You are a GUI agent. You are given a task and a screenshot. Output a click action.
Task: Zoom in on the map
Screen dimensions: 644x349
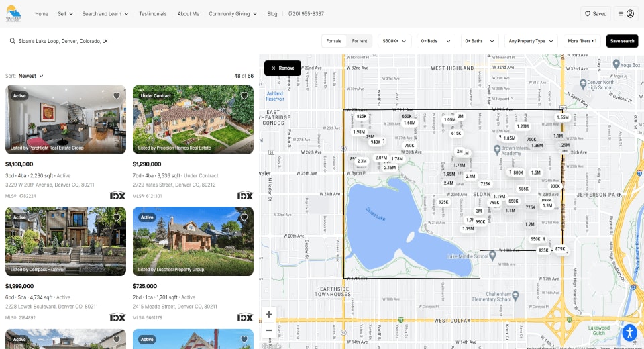[268, 315]
